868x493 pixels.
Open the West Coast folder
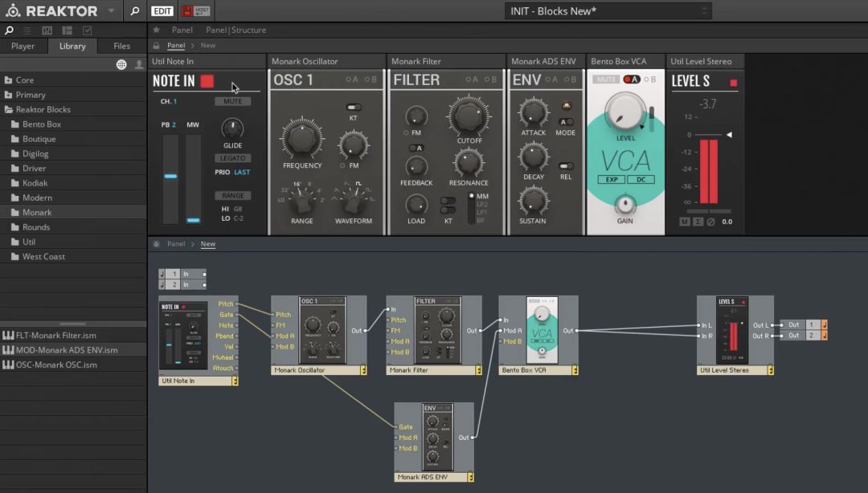[x=73, y=257]
